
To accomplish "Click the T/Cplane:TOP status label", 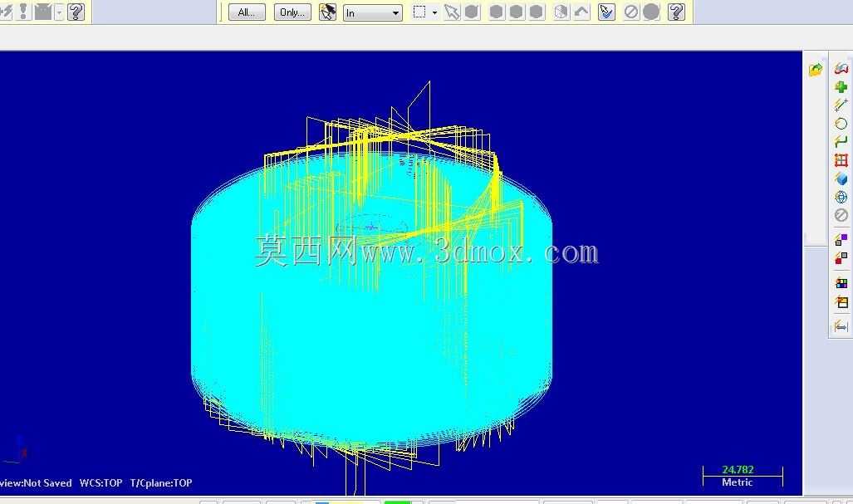I will tap(161, 482).
